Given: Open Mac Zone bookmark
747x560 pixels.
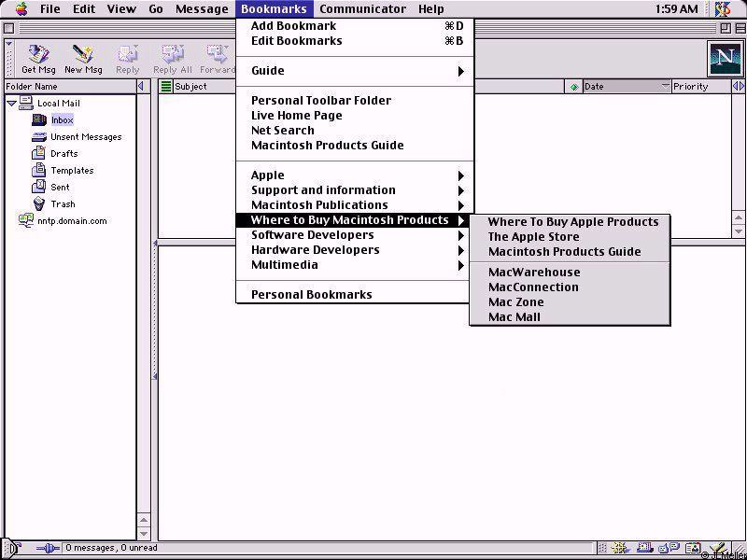Looking at the screenshot, I should [570, 301].
